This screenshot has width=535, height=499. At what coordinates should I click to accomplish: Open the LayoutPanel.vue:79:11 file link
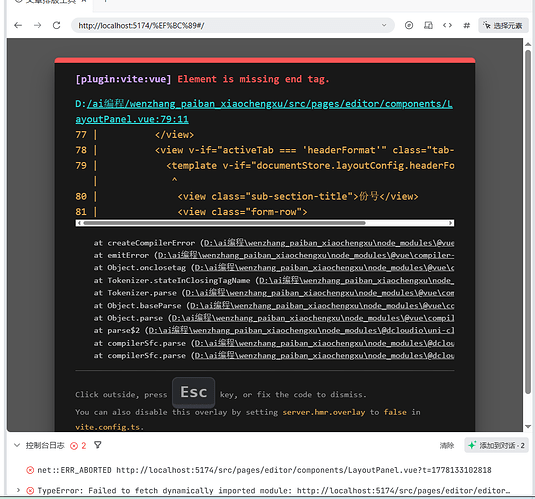coord(264,111)
